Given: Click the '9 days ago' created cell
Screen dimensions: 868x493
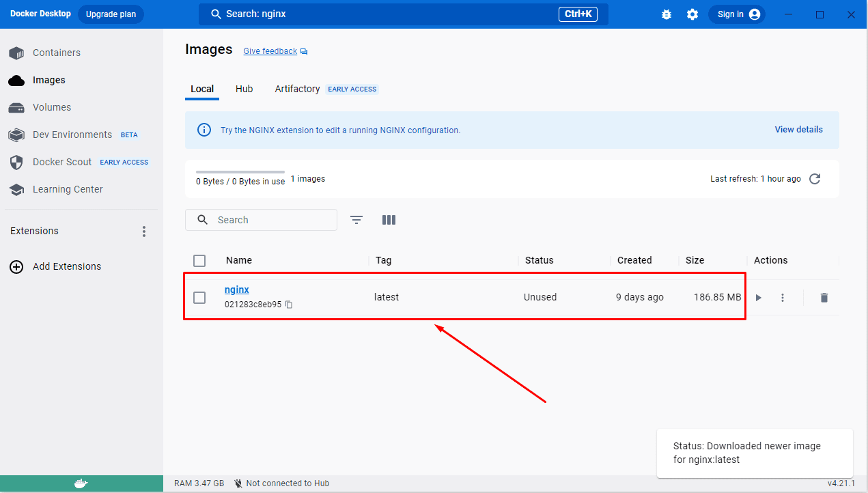Looking at the screenshot, I should click(640, 297).
